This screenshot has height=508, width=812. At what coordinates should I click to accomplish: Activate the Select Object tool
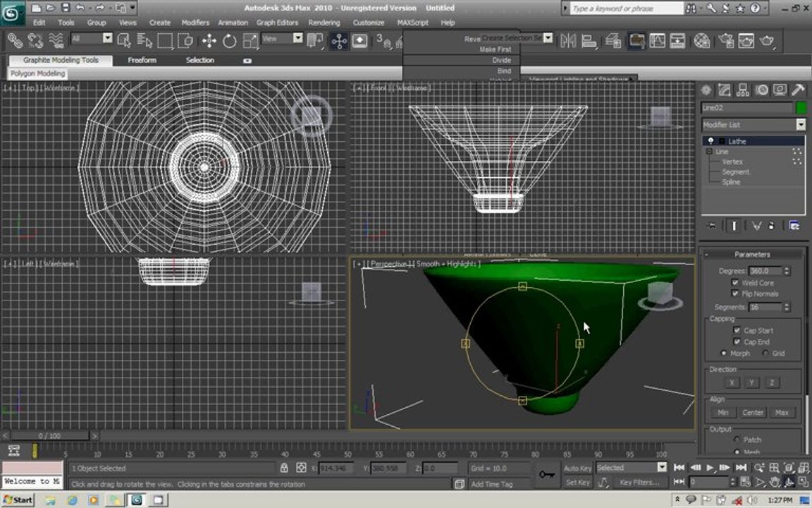[124, 40]
